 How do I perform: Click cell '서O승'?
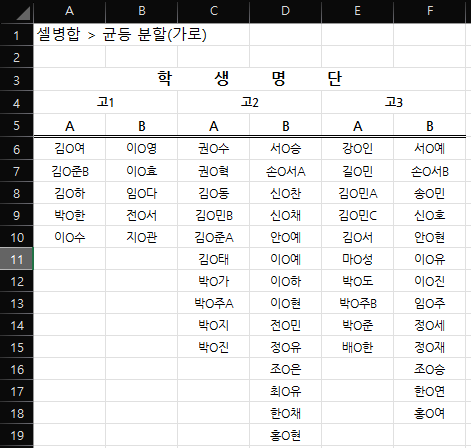(x=286, y=148)
